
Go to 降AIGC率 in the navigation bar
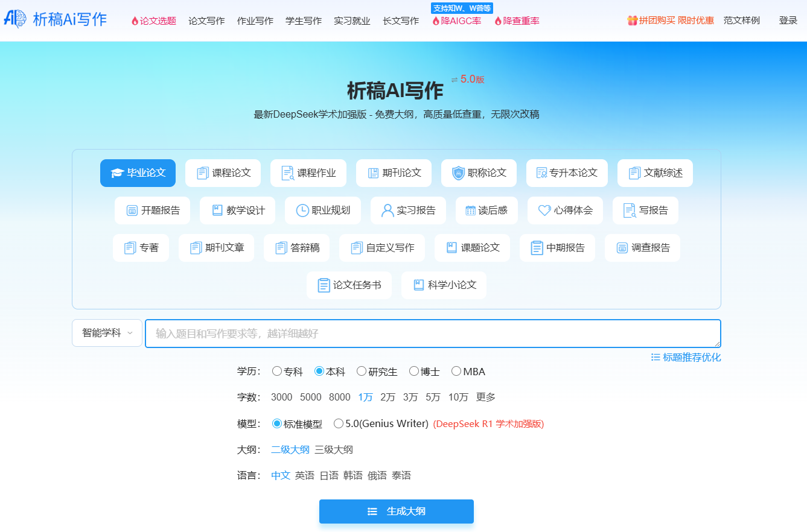[457, 21]
